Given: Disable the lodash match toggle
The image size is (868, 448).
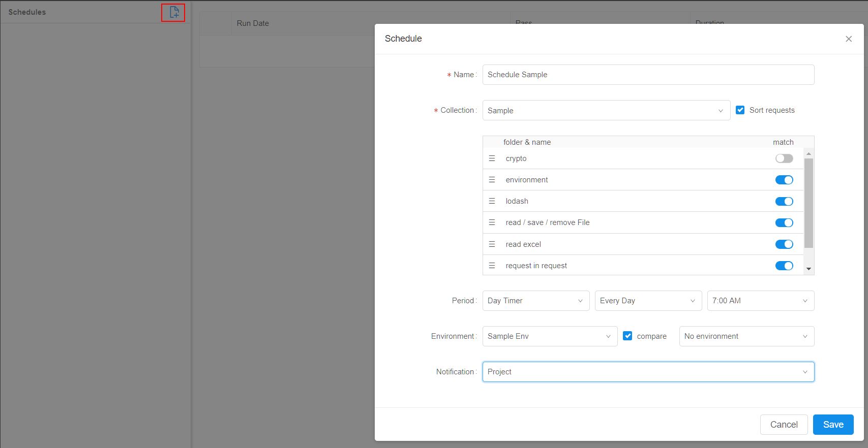Looking at the screenshot, I should point(784,201).
